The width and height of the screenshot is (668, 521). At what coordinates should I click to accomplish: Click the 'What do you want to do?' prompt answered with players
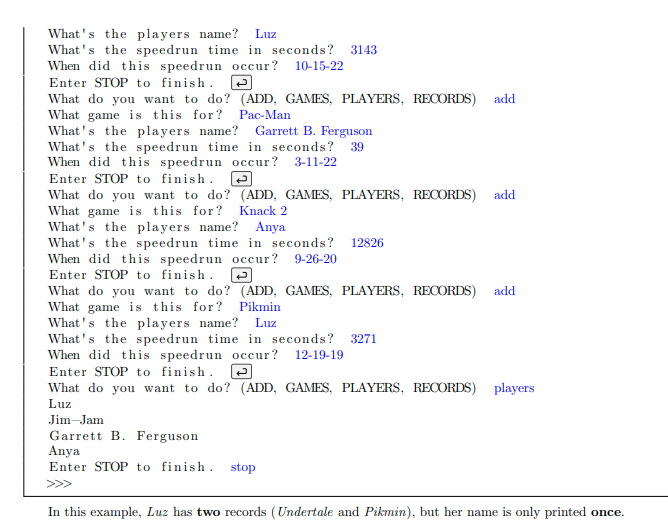point(262,388)
